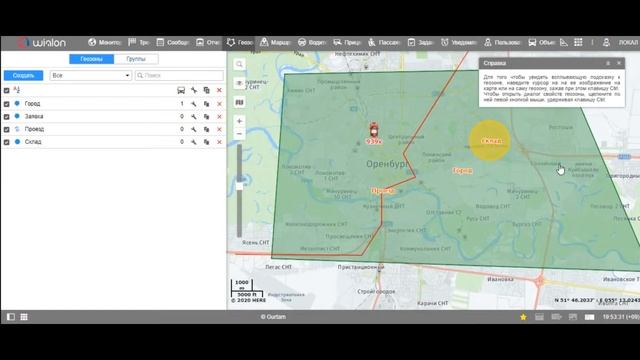Screen dimensions: 640x360
Task: Switch to the Геозоны sub-tab
Action: pos(91,59)
